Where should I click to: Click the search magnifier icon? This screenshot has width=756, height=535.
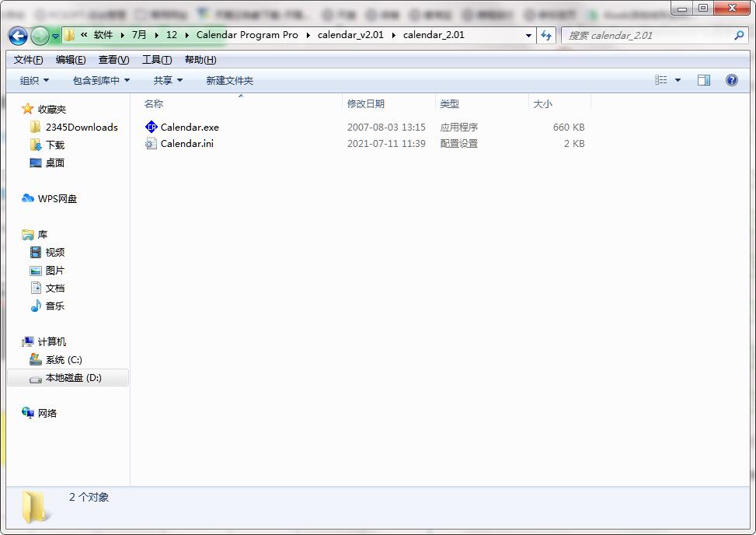click(x=739, y=35)
